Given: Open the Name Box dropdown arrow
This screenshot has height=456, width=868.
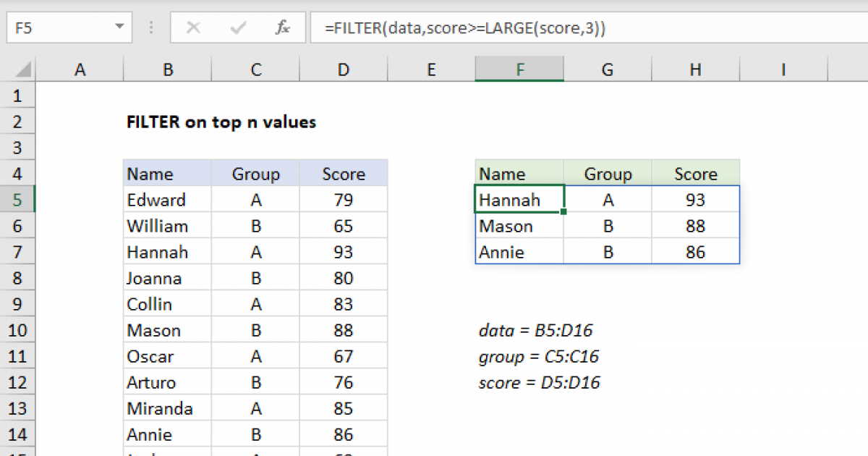Looking at the screenshot, I should point(119,28).
